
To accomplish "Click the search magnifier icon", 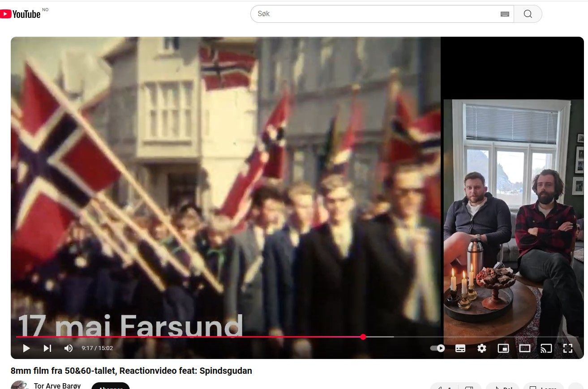I will [x=528, y=14].
